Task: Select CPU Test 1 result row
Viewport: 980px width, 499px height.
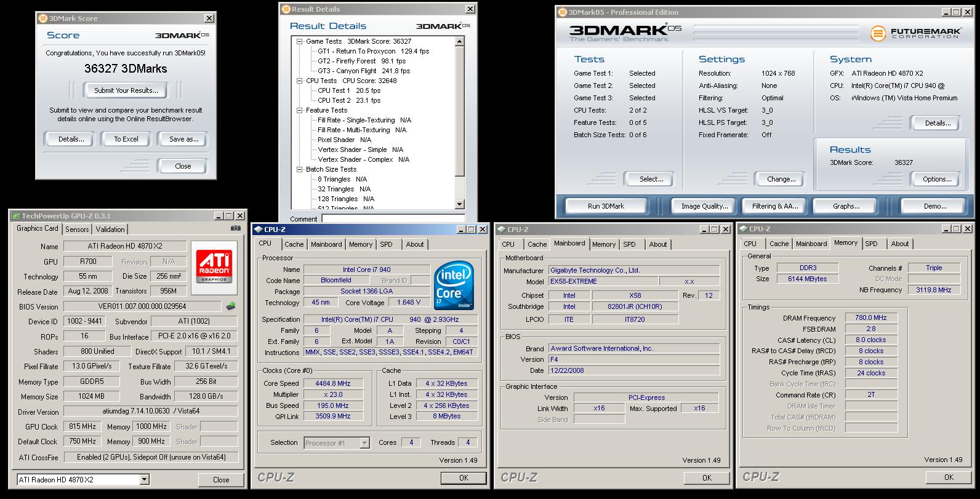Action: coord(349,90)
